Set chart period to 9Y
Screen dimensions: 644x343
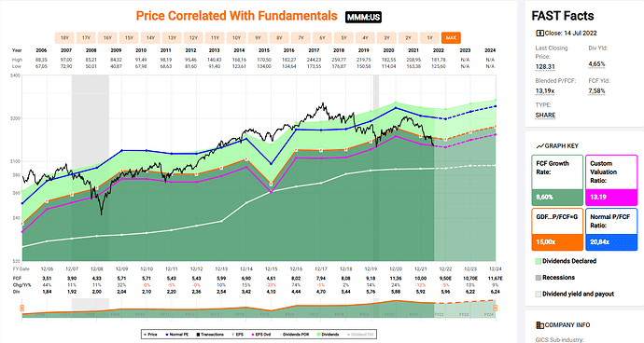click(258, 37)
